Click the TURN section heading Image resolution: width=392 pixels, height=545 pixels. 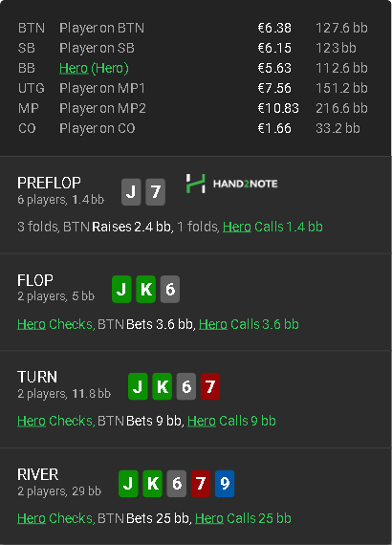(37, 377)
